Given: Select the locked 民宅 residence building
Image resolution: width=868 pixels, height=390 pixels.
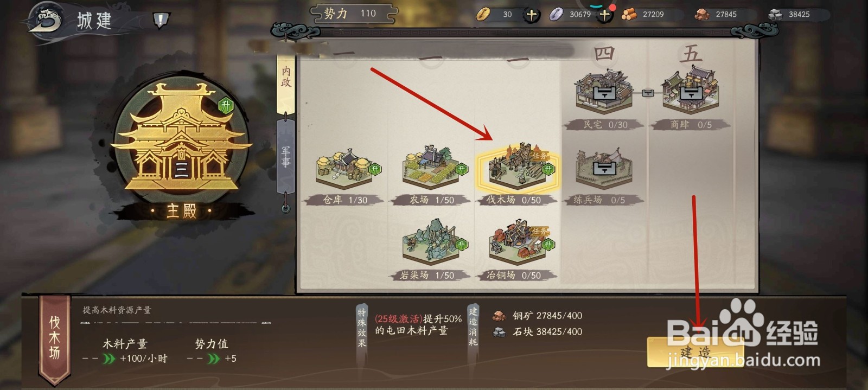Looking at the screenshot, I should [x=604, y=93].
